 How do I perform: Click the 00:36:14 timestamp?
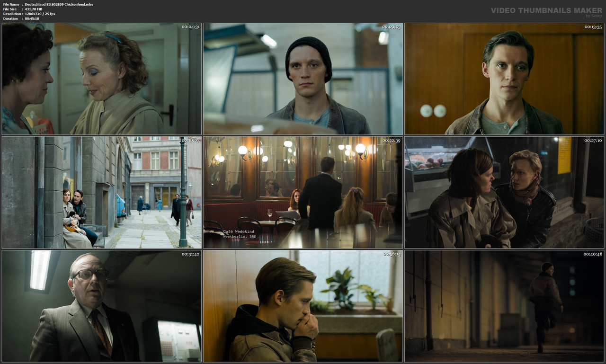click(x=392, y=254)
